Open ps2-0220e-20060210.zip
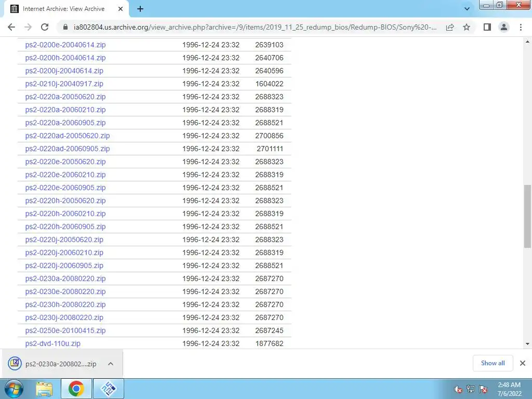Viewport: 532px width, 399px height. tap(65, 175)
